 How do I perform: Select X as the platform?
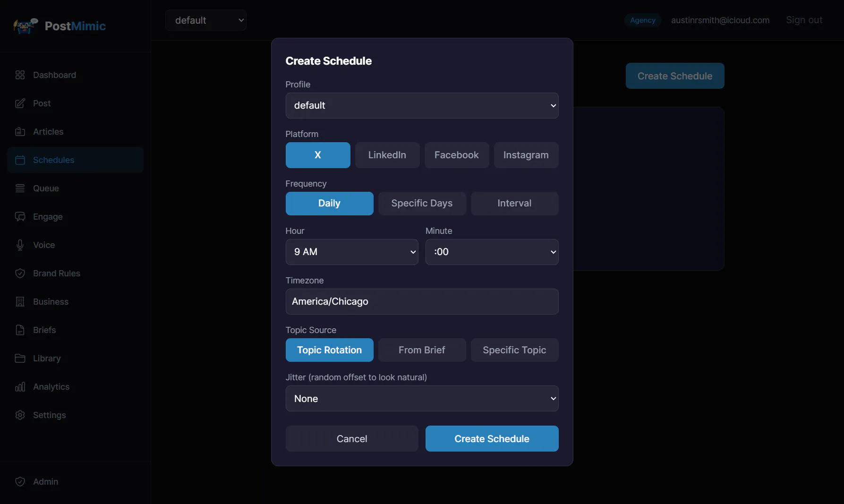pos(318,155)
